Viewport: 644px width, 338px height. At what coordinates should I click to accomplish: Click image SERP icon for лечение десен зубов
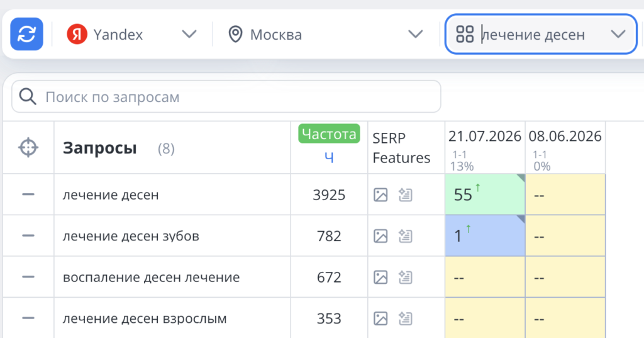(380, 236)
